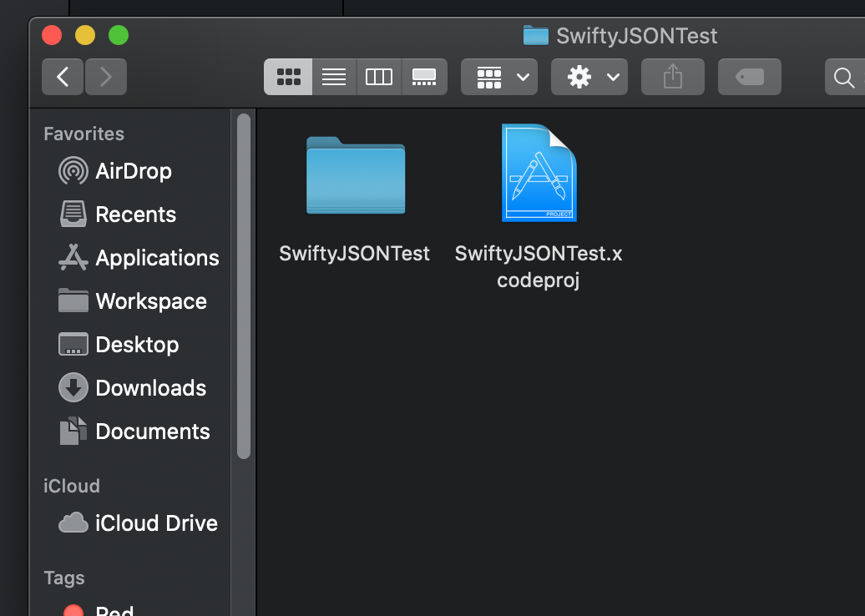865x616 pixels.
Task: Click the Share toolbar button
Action: click(x=672, y=77)
